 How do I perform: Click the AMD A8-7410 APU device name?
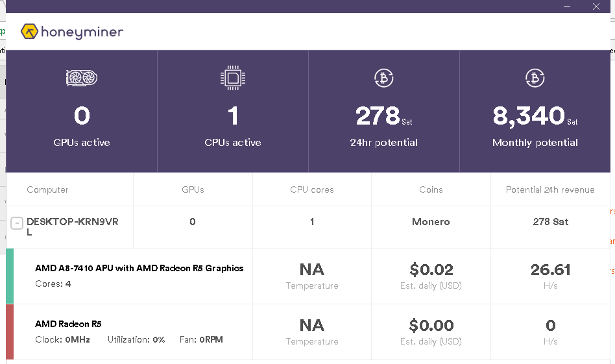(139, 268)
